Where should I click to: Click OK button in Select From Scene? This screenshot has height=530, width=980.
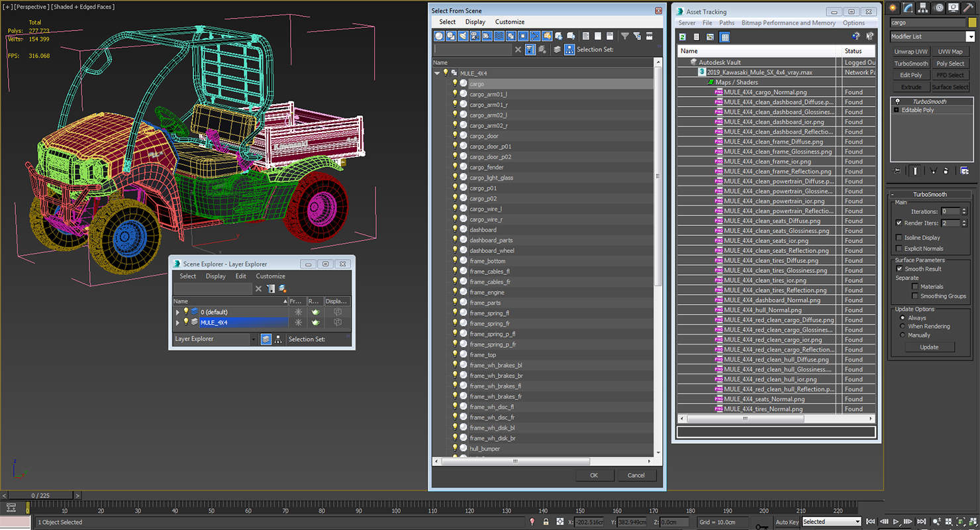pyautogui.click(x=594, y=475)
